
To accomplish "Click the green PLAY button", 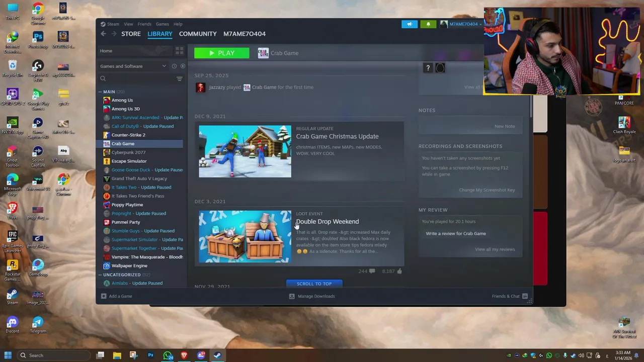I will click(222, 53).
